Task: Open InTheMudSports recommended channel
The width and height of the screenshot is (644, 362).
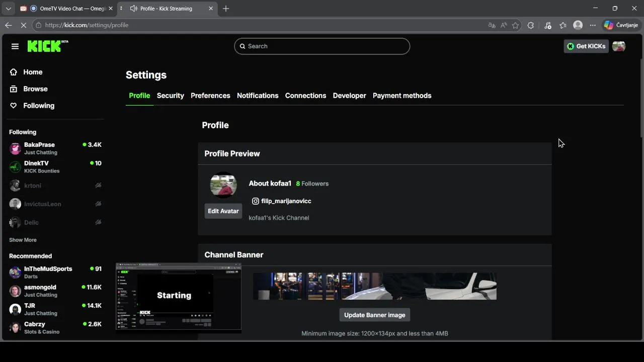Action: [x=55, y=273]
